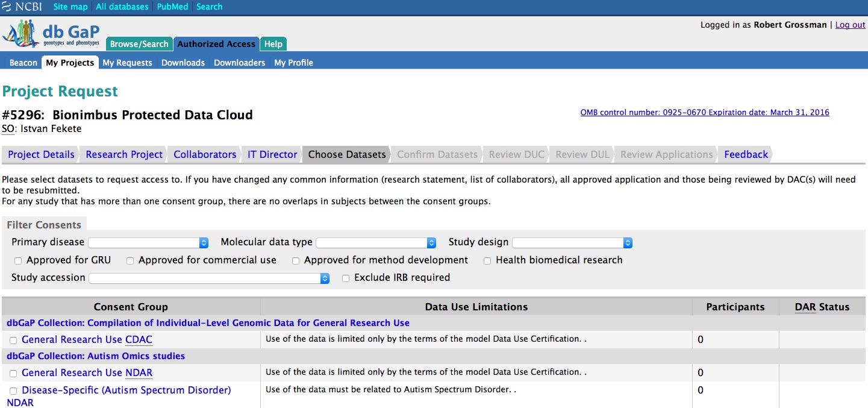
Task: Check Approved for commercial use
Action: pyautogui.click(x=131, y=261)
